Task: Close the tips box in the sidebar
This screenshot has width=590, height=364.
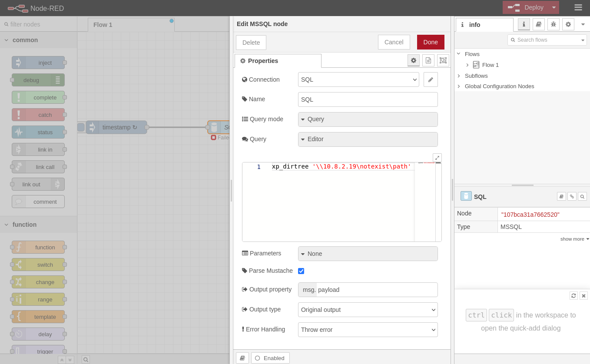Action: pyautogui.click(x=583, y=295)
